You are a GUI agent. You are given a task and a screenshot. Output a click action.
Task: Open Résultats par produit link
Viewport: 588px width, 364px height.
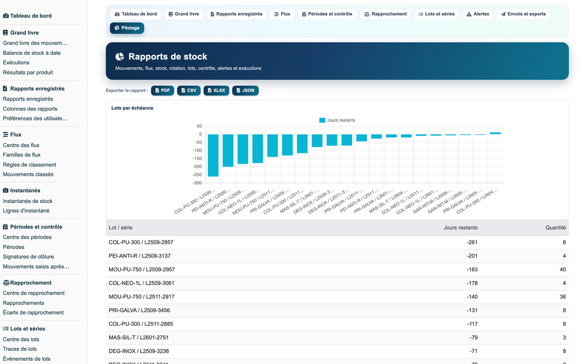[28, 73]
